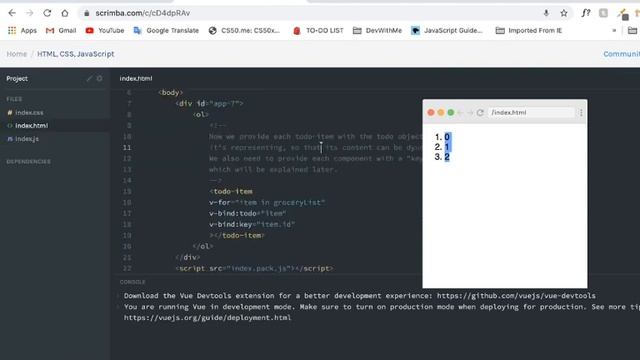This screenshot has height=360, width=640.
Task: Open the Community link
Action: click(621, 54)
